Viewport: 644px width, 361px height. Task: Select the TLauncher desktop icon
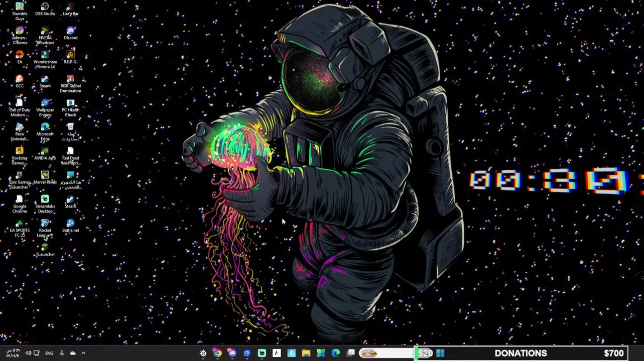[45, 250]
